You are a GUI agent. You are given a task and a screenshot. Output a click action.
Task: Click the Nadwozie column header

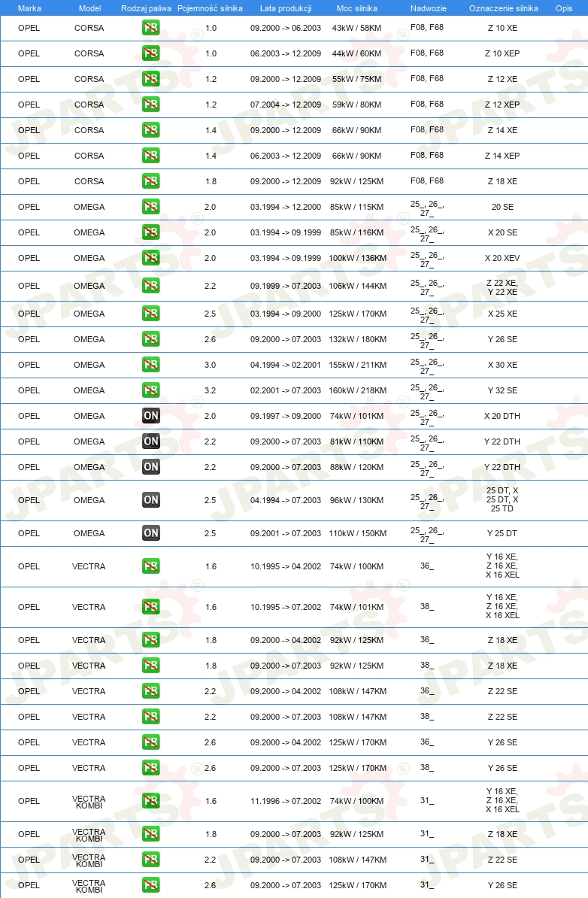click(x=429, y=8)
